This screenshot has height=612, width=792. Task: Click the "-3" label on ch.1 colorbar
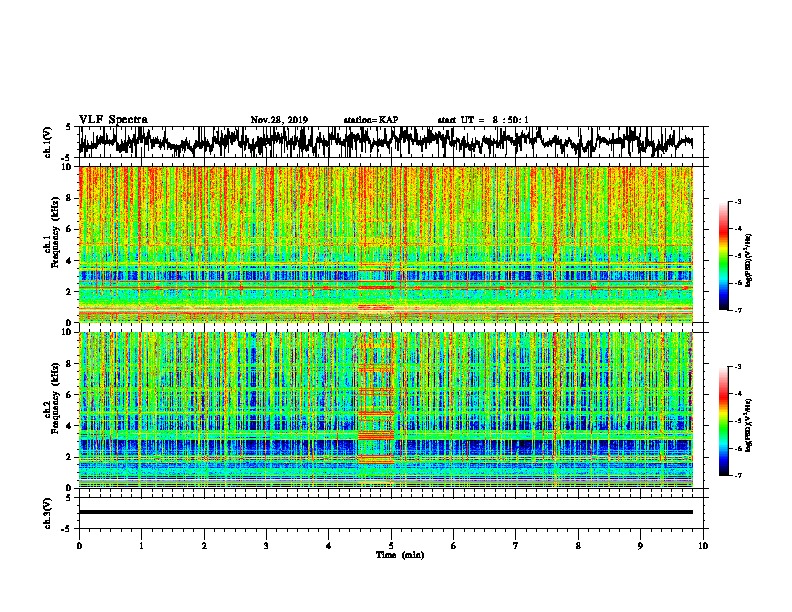[738, 202]
